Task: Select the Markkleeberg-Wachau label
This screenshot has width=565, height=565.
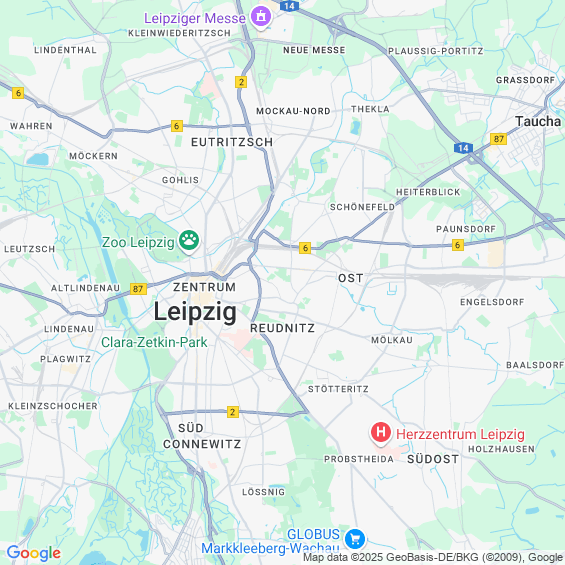Action: pos(270,548)
